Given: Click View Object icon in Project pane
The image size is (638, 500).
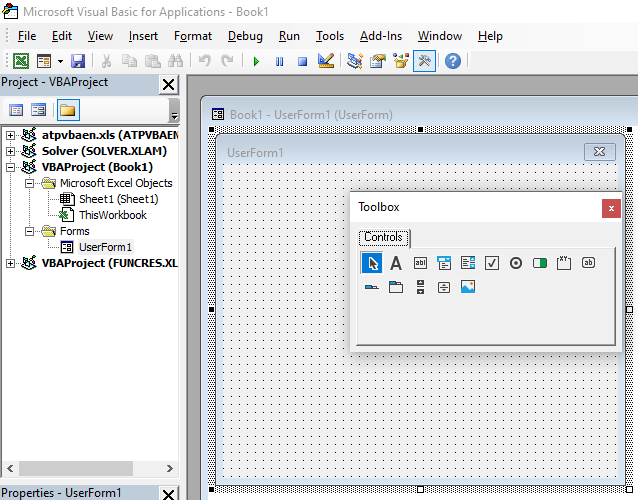Looking at the screenshot, I should click(39, 110).
